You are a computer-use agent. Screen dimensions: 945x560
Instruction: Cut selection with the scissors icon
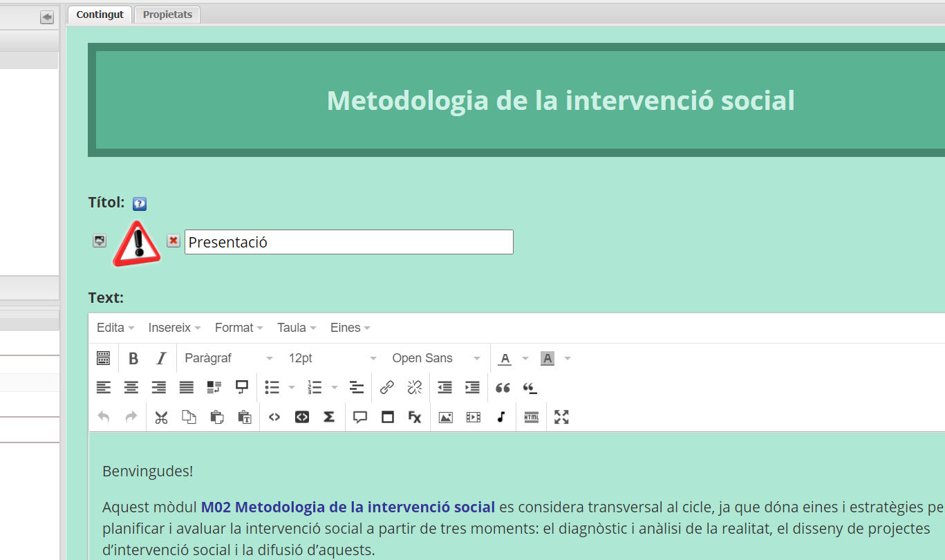tap(161, 417)
